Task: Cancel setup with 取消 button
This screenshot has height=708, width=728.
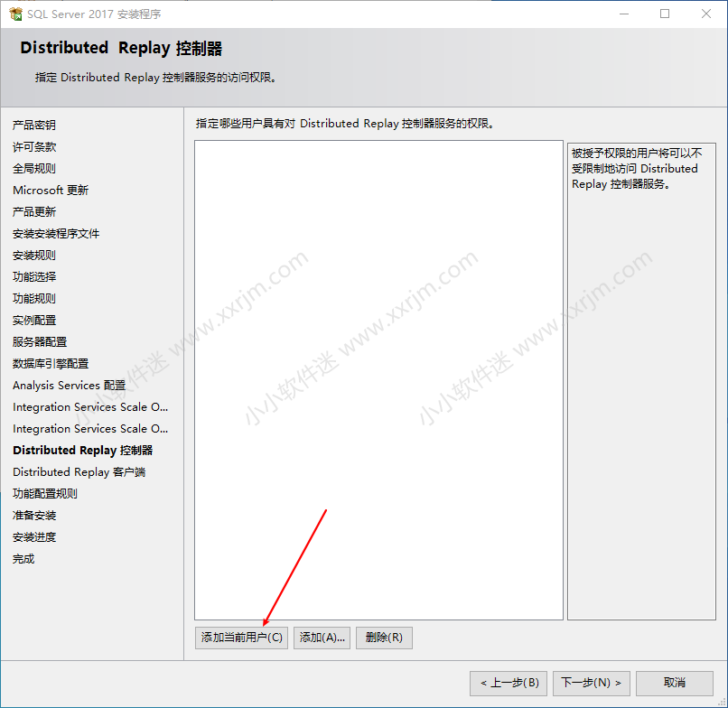Action: point(674,683)
